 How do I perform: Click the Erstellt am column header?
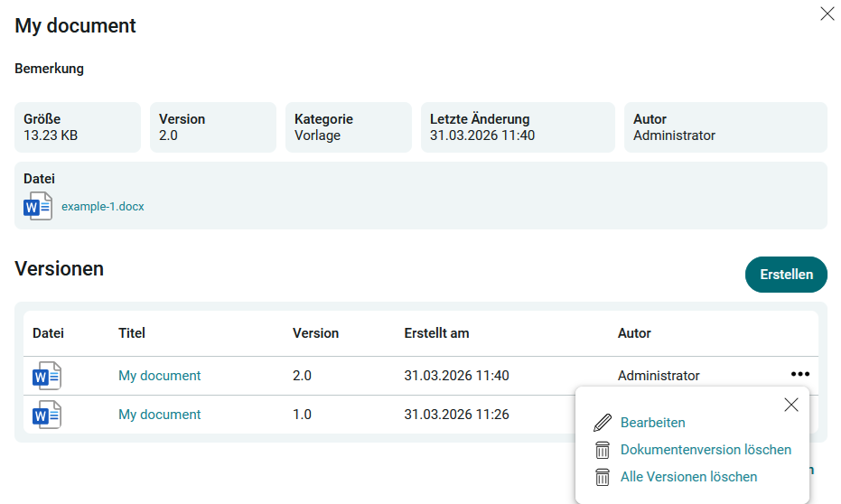pos(436,333)
